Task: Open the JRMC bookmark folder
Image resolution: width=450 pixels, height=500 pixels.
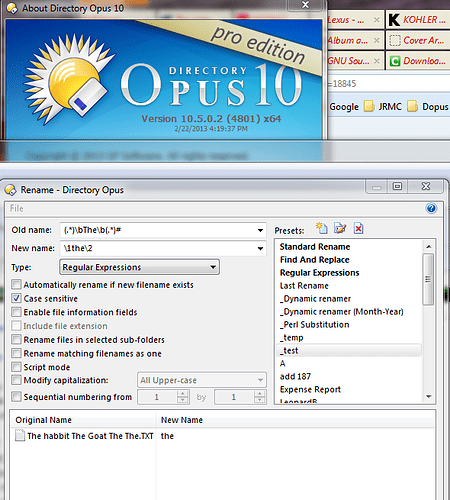Action: click(383, 107)
